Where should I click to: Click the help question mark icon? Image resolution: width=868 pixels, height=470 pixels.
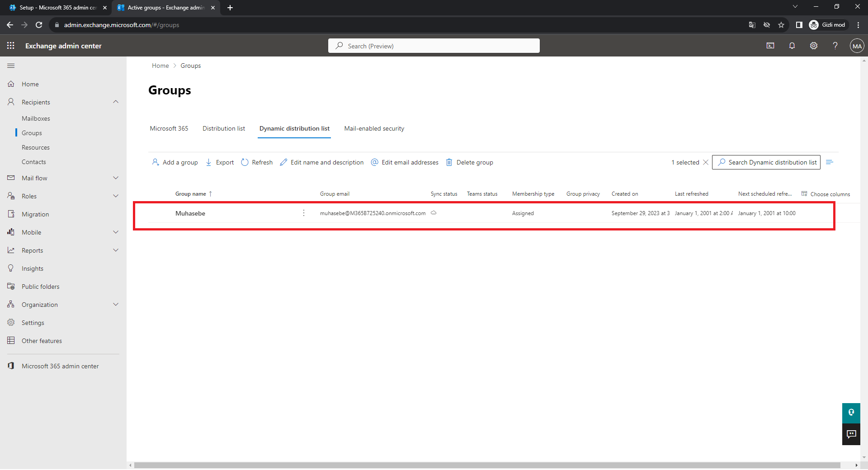point(835,46)
